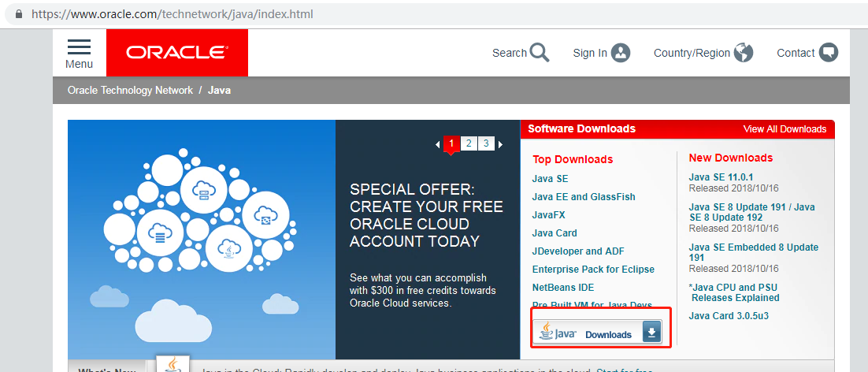This screenshot has height=372, width=868.
Task: Click the Java logo in Downloads banner
Action: tap(558, 332)
